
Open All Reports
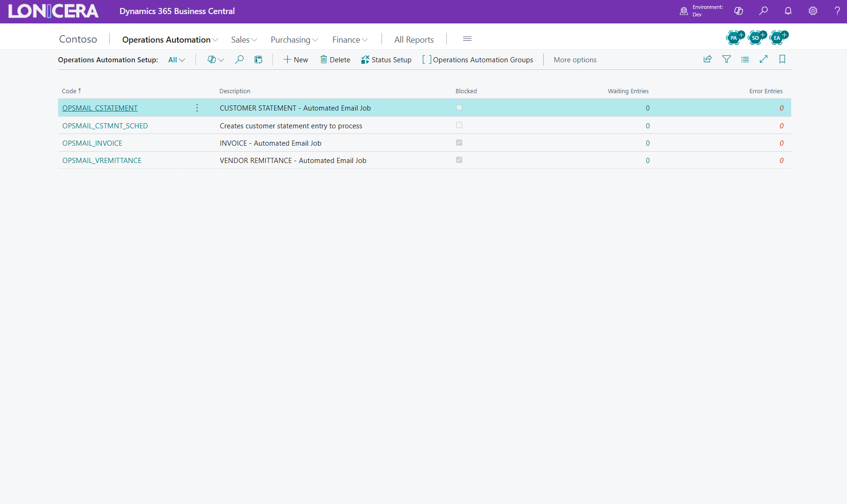(414, 40)
